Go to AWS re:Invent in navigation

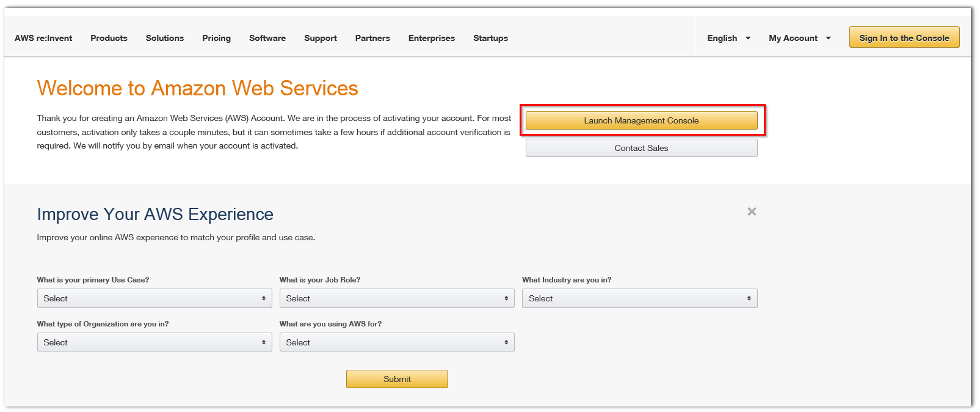43,38
